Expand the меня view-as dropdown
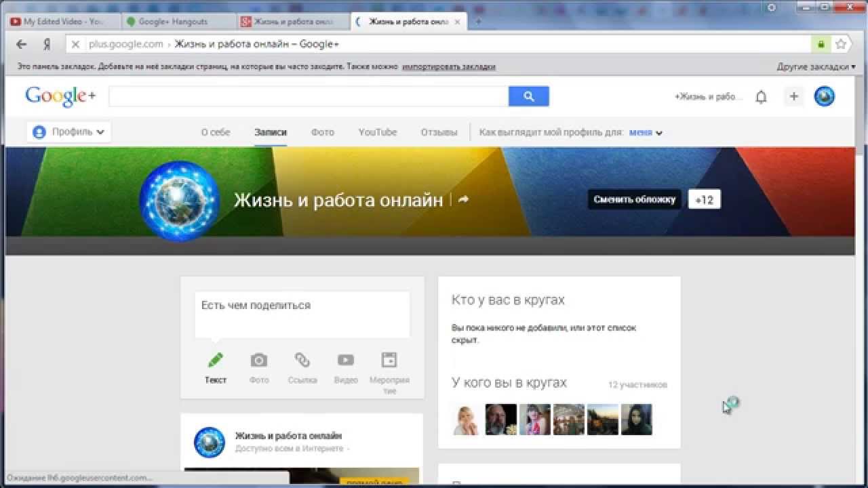This screenshot has width=868, height=488. click(x=646, y=132)
